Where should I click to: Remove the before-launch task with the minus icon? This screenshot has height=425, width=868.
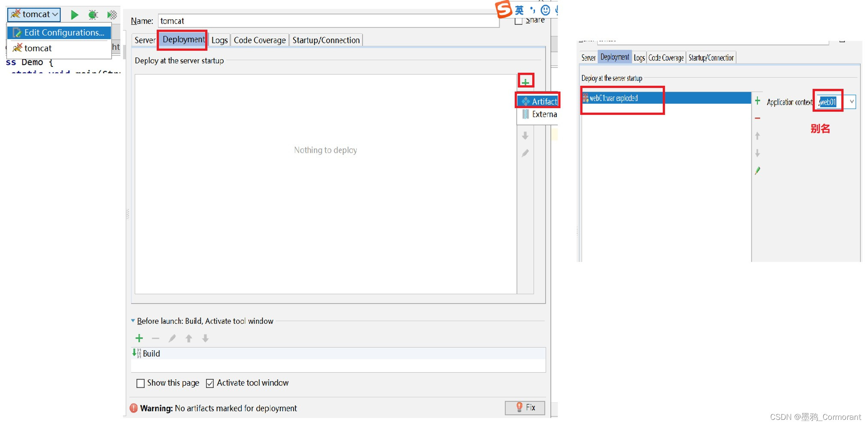(x=155, y=338)
